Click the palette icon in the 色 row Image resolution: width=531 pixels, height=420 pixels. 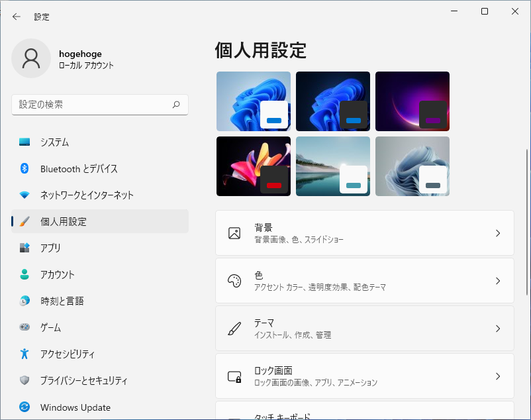click(234, 281)
